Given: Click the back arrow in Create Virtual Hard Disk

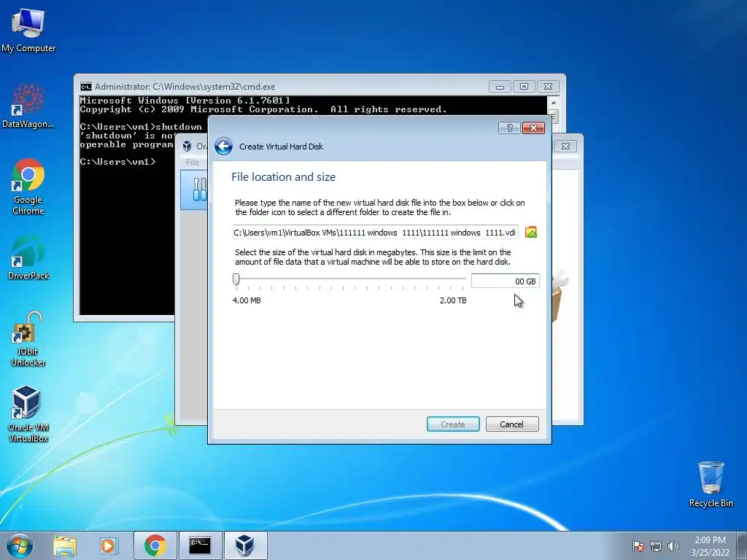Looking at the screenshot, I should click(x=223, y=146).
